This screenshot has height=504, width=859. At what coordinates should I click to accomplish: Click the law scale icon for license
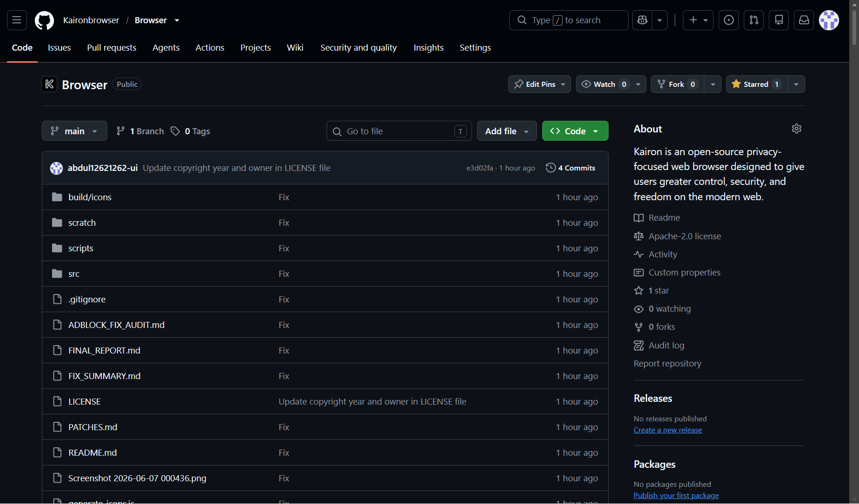(639, 236)
